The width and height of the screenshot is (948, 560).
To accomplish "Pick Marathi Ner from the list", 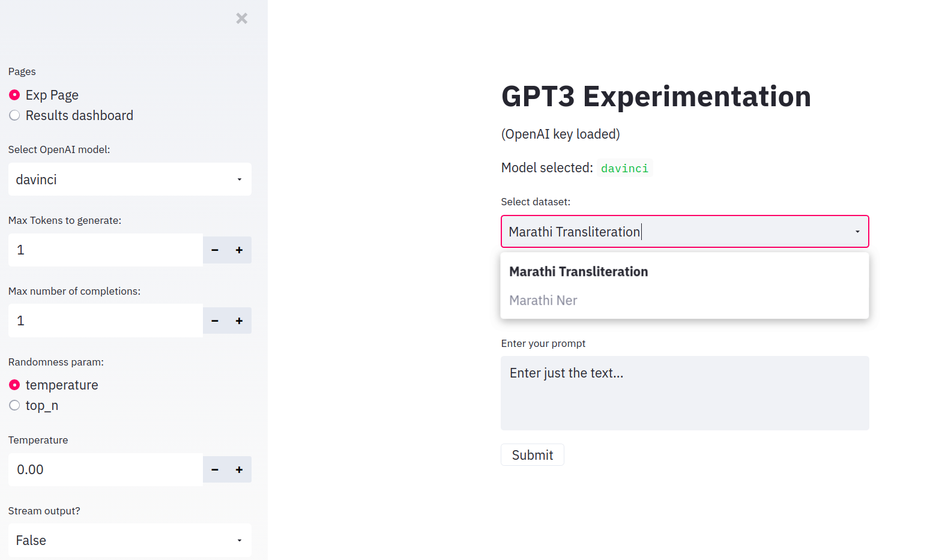I will (684, 300).
